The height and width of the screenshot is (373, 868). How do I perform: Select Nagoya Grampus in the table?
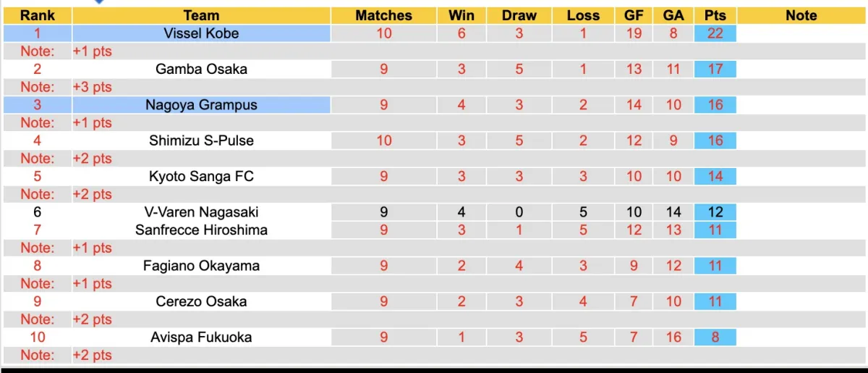201,105
